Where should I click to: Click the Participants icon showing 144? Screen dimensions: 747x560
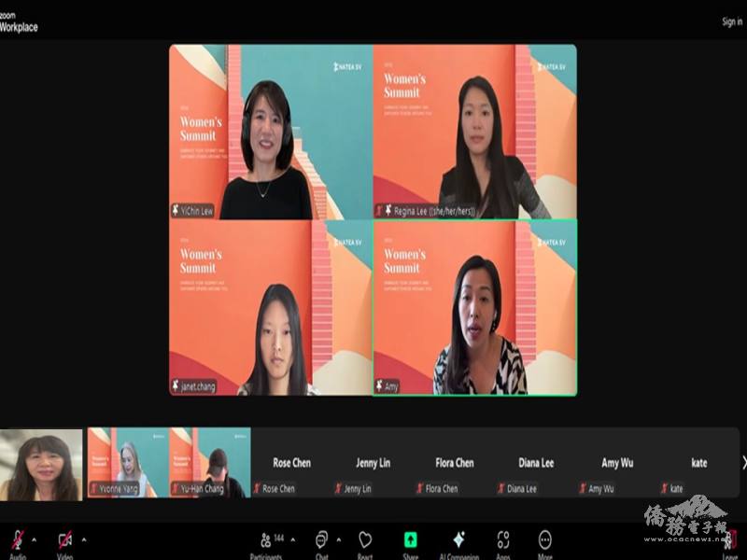266,539
